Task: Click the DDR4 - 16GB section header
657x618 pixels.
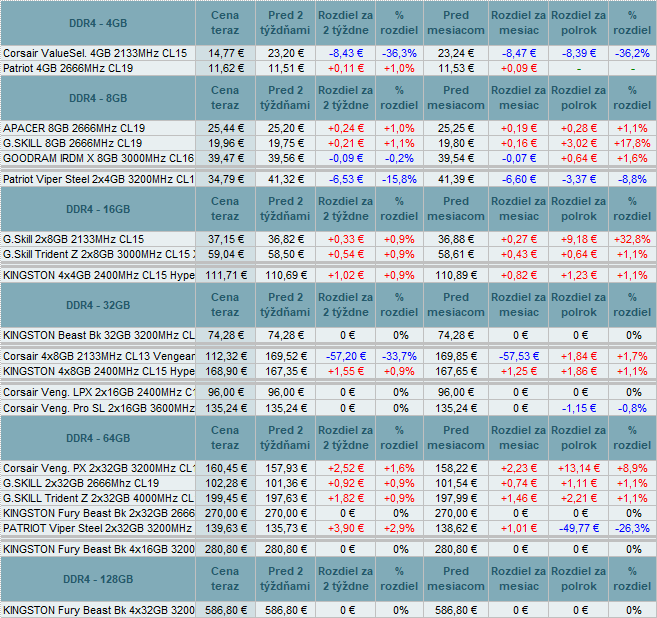Action: (98, 209)
